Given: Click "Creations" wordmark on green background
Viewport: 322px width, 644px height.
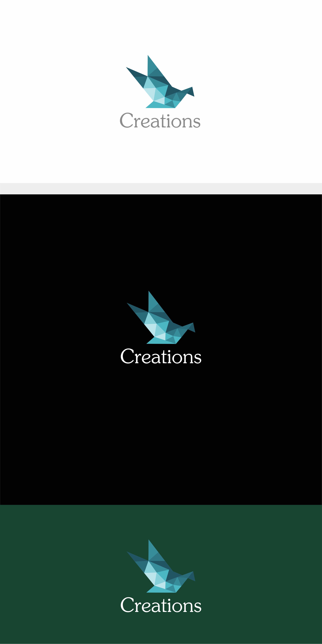Looking at the screenshot, I should 161,605.
